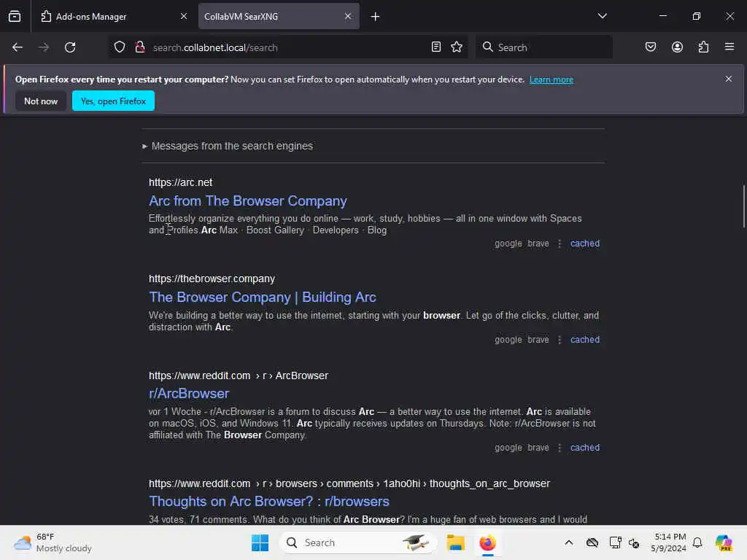Open the Firefox View icon in tab strip
747x560 pixels.
[x=15, y=16]
